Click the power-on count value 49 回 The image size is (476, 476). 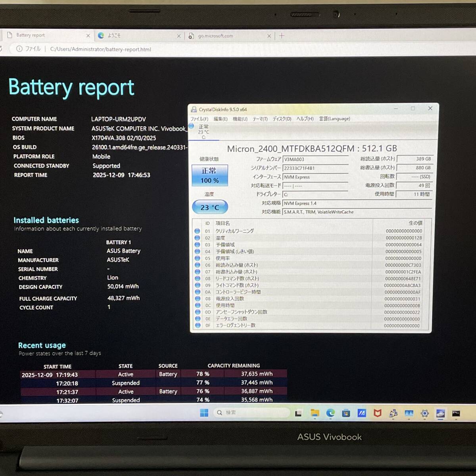[415, 185]
